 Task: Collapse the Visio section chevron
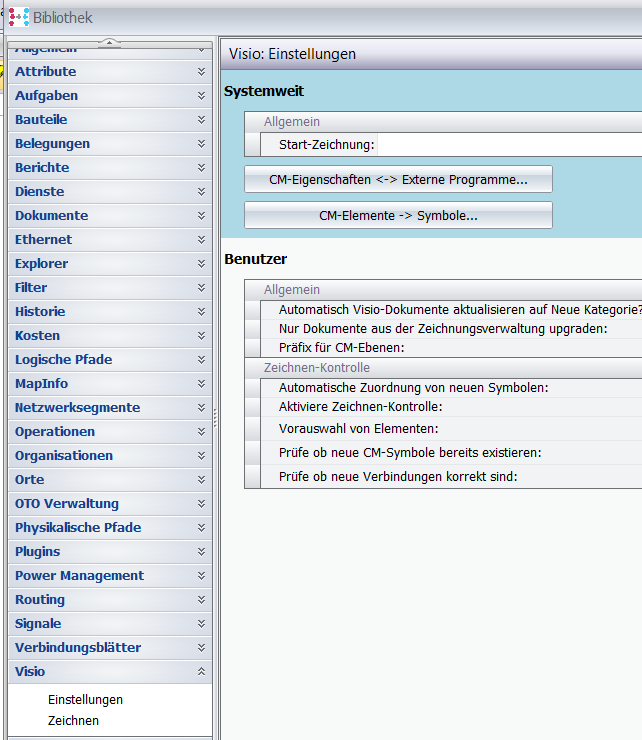pos(201,672)
